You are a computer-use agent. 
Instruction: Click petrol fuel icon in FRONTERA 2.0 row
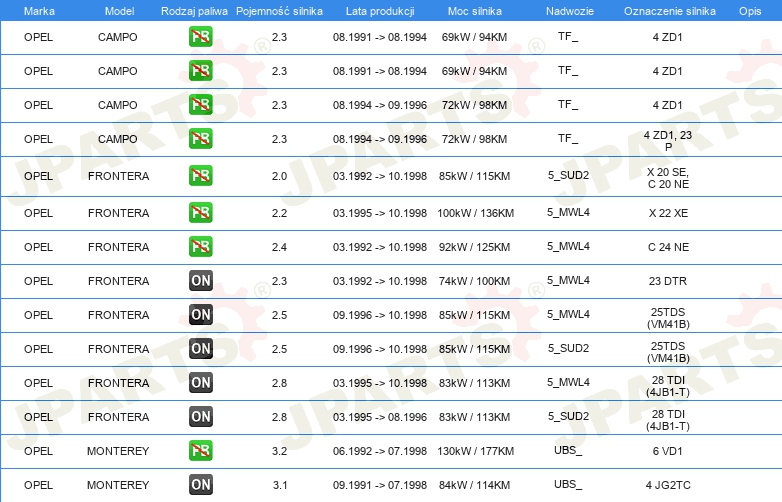[x=200, y=175]
